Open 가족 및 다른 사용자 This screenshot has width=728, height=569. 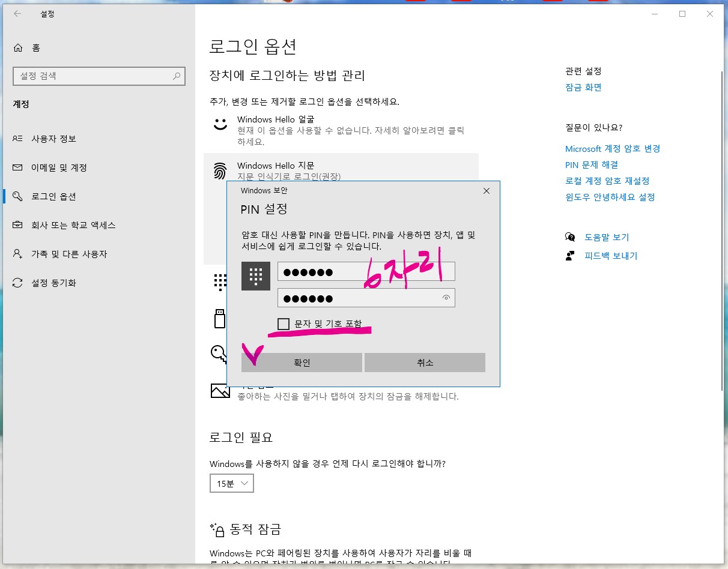(69, 254)
